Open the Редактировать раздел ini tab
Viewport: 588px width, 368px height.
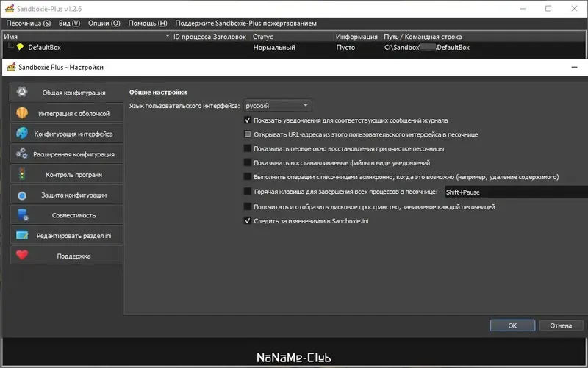click(67, 236)
